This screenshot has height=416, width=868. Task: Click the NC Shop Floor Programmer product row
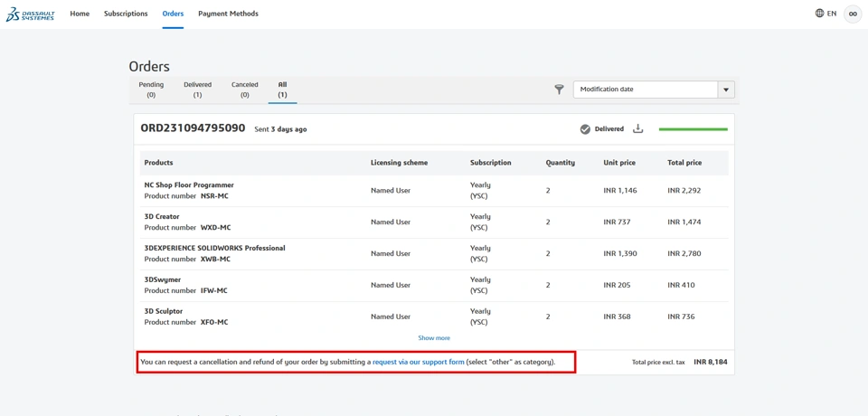[x=189, y=184]
